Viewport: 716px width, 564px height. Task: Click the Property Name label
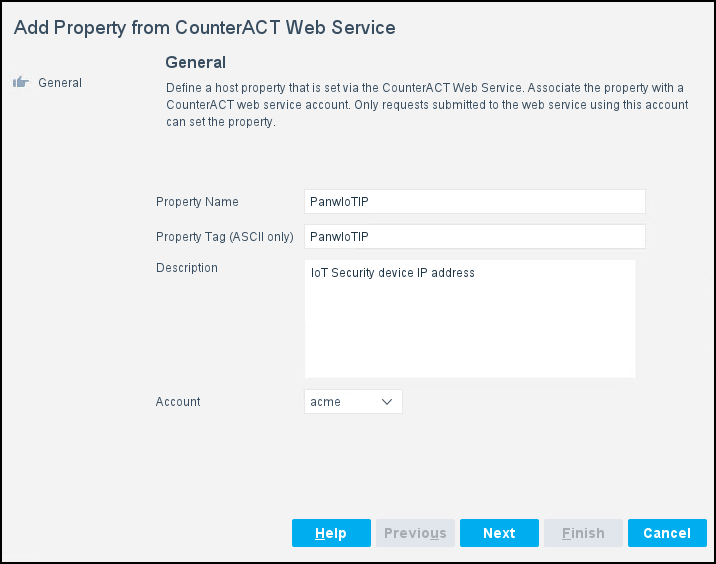(x=197, y=202)
